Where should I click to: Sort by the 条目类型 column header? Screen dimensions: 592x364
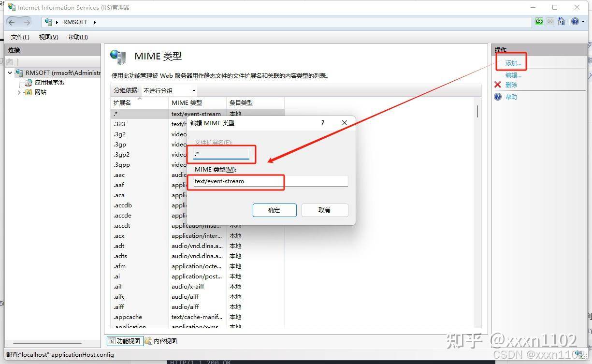click(x=255, y=102)
